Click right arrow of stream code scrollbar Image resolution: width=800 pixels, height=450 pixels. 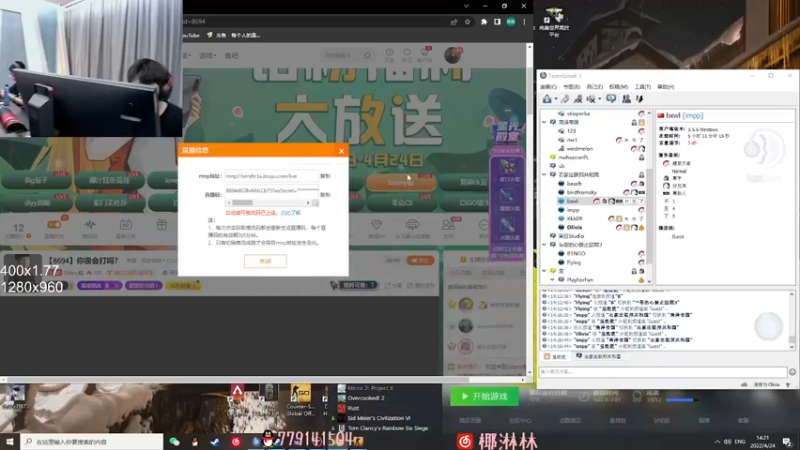pos(308,203)
